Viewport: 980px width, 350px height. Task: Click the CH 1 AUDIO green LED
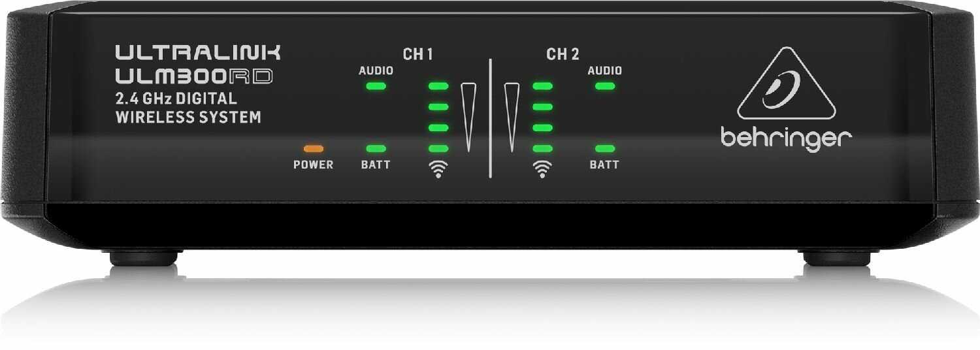[376, 86]
